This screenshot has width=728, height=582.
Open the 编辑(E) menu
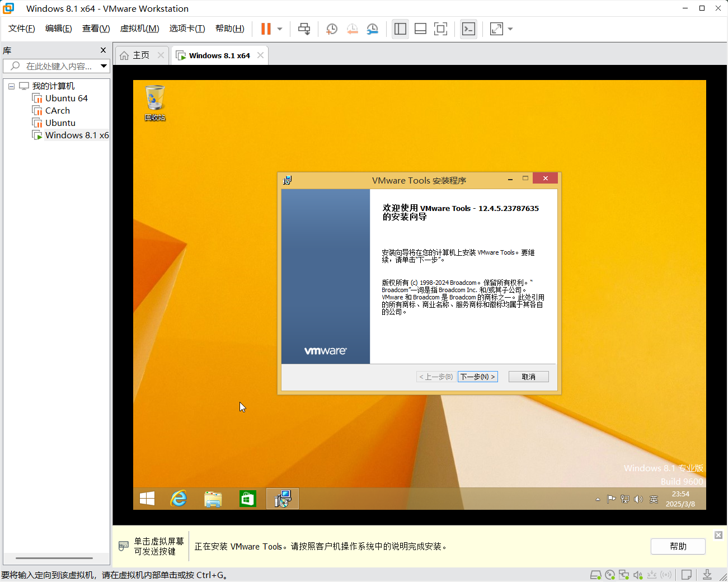(x=59, y=29)
